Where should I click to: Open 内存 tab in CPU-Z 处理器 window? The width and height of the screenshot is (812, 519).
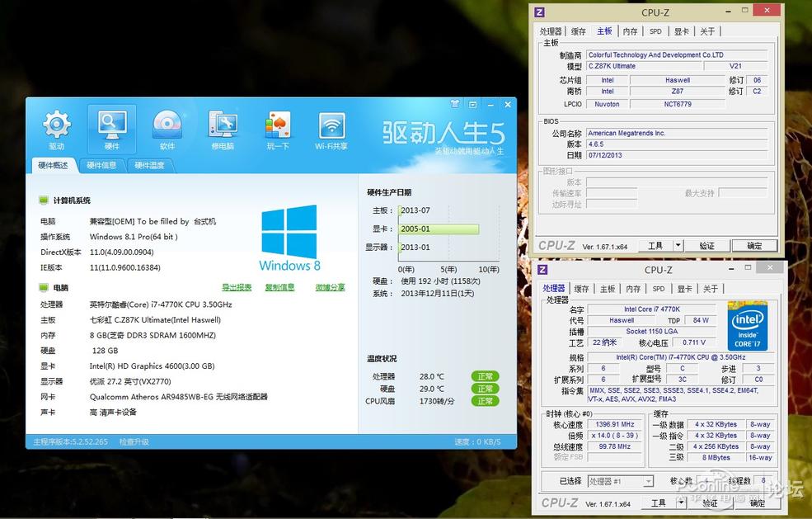pos(633,289)
